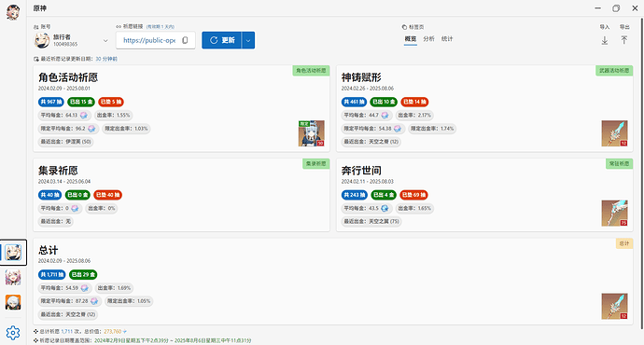
Task: Click the 已出 15 金 badge
Action: pyautogui.click(x=81, y=102)
